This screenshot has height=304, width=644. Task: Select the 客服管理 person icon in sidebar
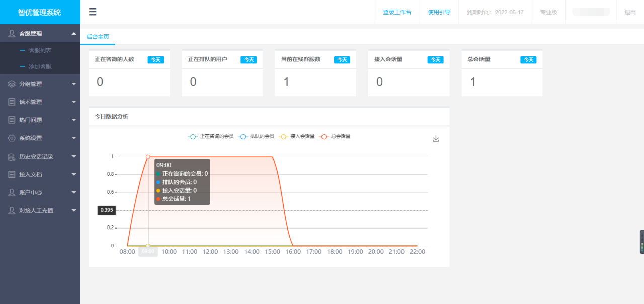pyautogui.click(x=11, y=34)
